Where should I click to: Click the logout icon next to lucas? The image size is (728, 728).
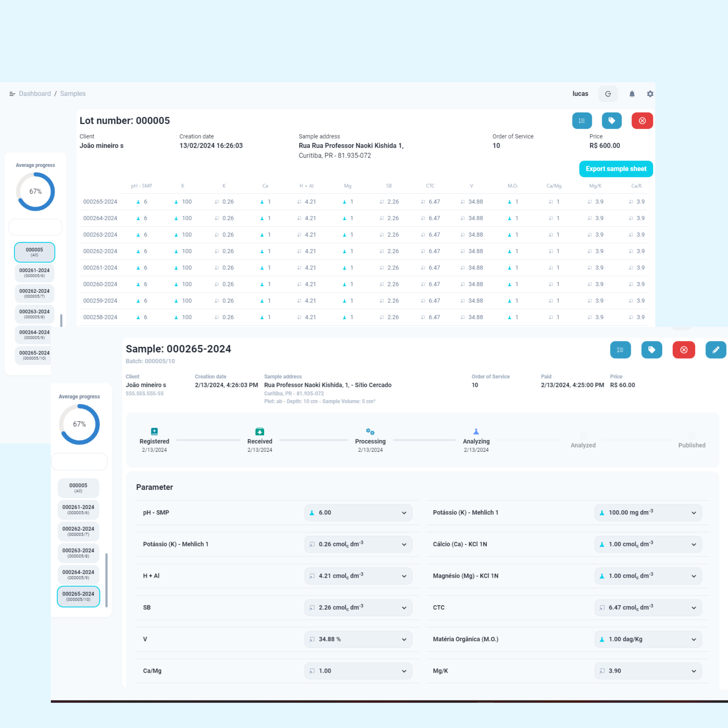[x=608, y=94]
